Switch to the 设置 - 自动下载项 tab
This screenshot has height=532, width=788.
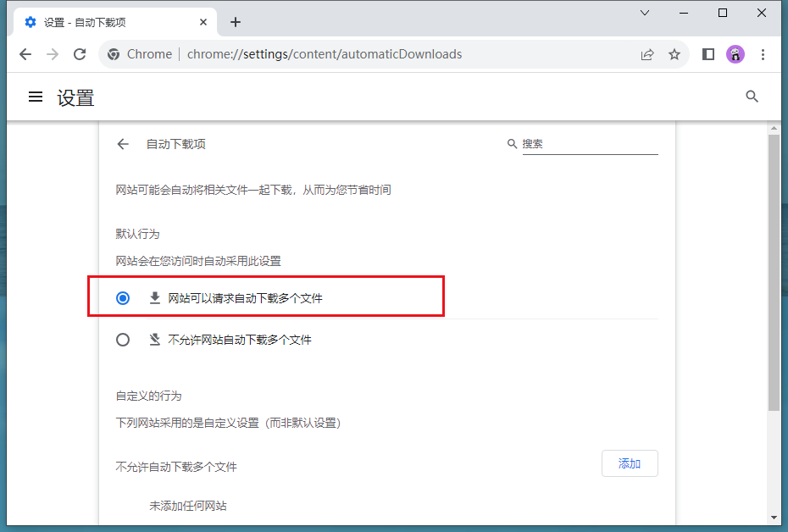(115, 22)
